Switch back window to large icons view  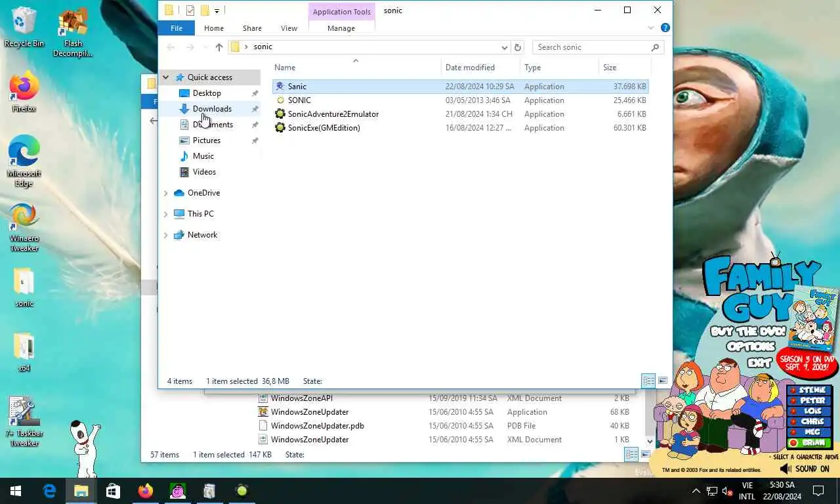pyautogui.click(x=644, y=454)
